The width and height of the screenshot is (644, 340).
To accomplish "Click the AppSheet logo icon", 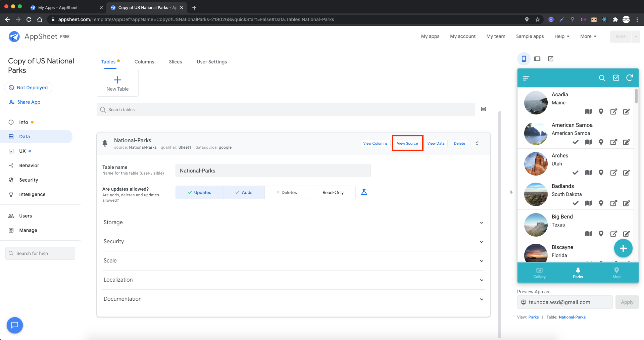I will [x=14, y=37].
